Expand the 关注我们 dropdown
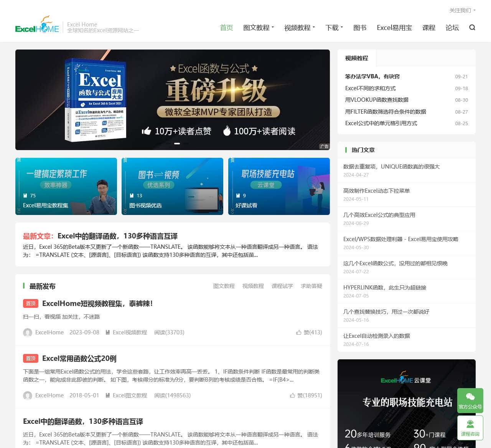This screenshot has height=448, width=491. 462,10
